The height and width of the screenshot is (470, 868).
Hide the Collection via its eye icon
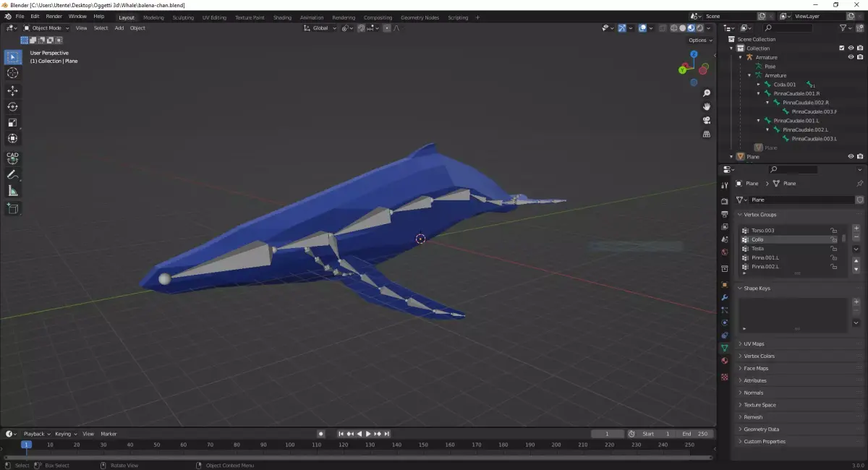(851, 48)
